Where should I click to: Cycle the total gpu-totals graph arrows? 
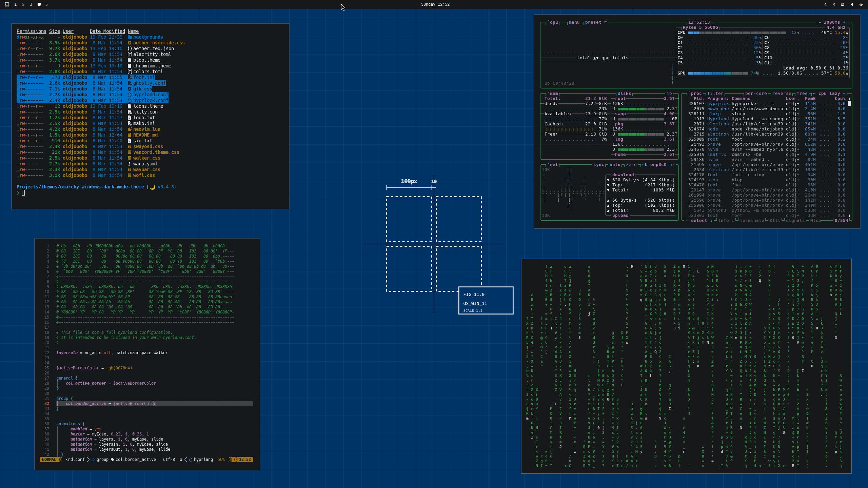595,58
